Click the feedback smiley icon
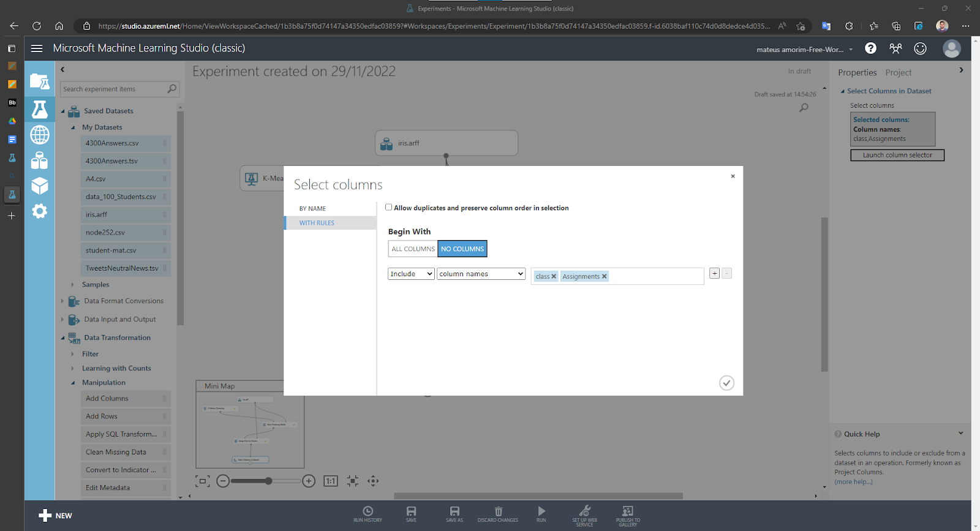Screen dimensions: 980x531 click(x=920, y=48)
